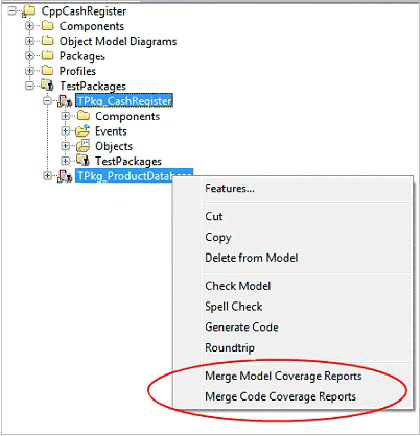Choose Merge Code Coverage Reports
The width and height of the screenshot is (420, 436).
tap(280, 397)
